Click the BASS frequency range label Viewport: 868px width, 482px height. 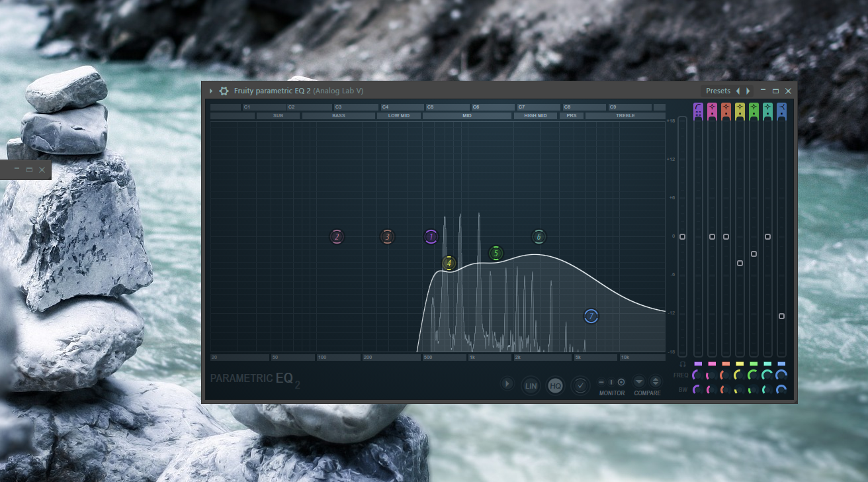339,116
